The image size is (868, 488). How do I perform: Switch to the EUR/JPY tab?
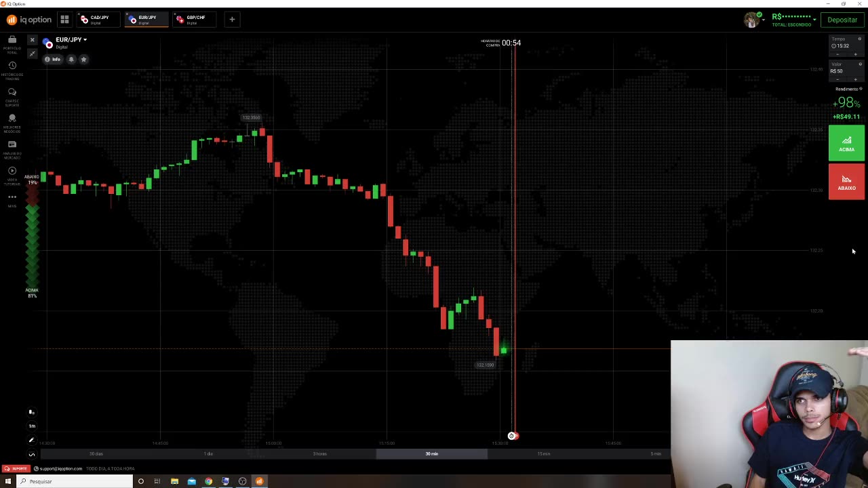147,20
